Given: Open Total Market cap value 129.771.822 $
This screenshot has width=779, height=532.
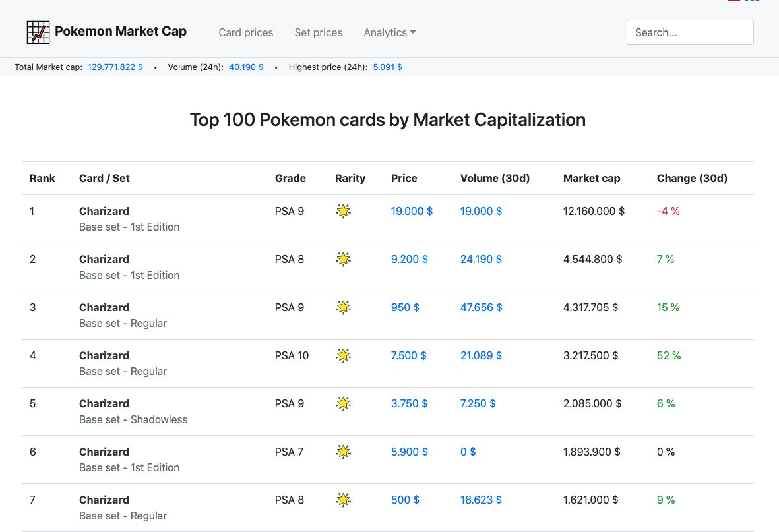Looking at the screenshot, I should tap(115, 67).
